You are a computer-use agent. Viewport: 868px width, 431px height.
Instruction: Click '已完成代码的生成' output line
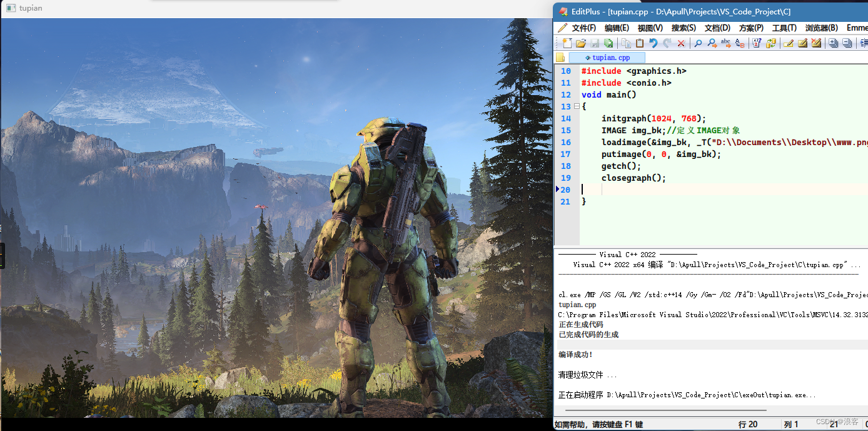click(588, 335)
